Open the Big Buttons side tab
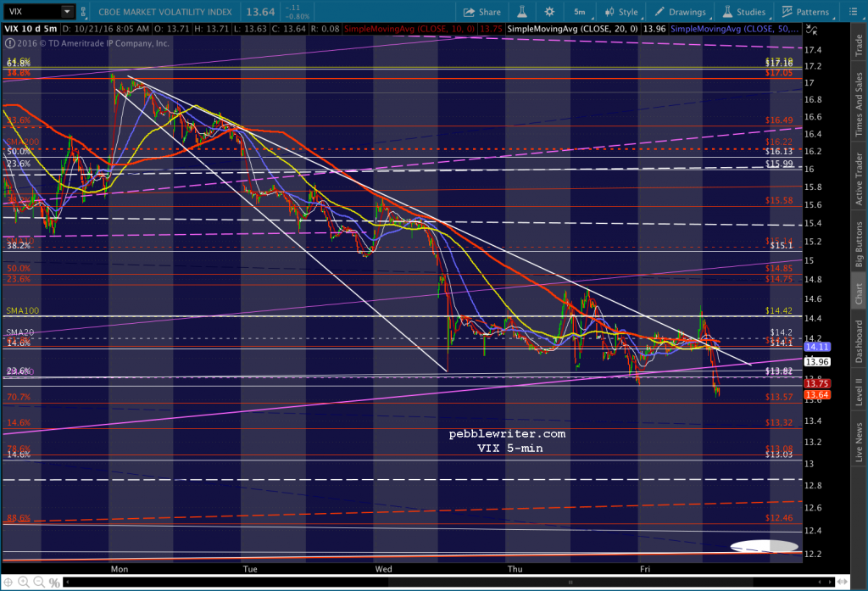Viewport: 868px width, 591px height. click(x=859, y=243)
